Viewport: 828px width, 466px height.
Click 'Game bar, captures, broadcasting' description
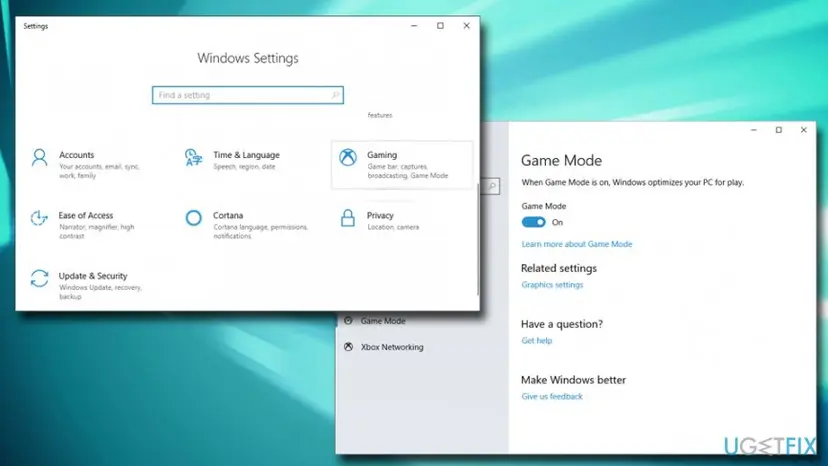pos(408,171)
